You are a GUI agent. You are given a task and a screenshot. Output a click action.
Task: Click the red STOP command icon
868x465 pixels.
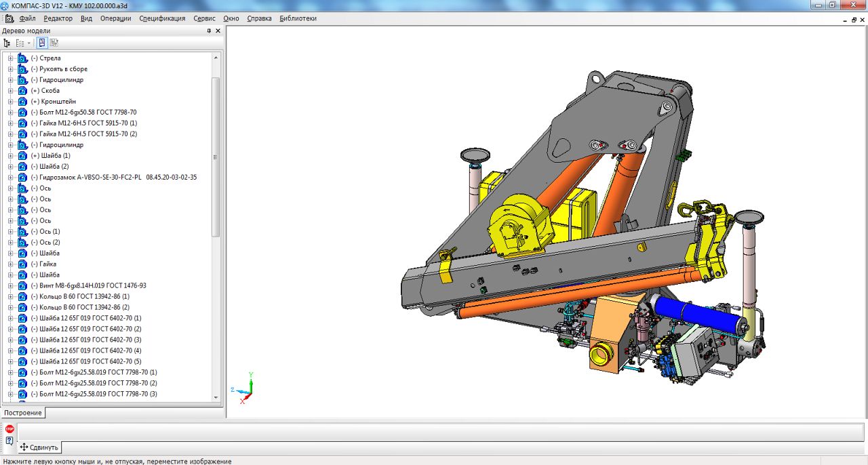(9, 428)
